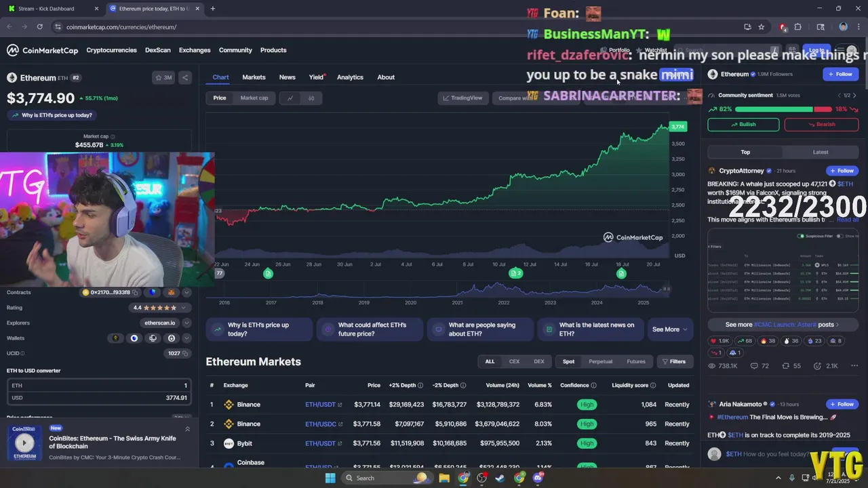Screen dimensions: 868x488
Task: Filter markets by ALL exchanges
Action: point(490,362)
